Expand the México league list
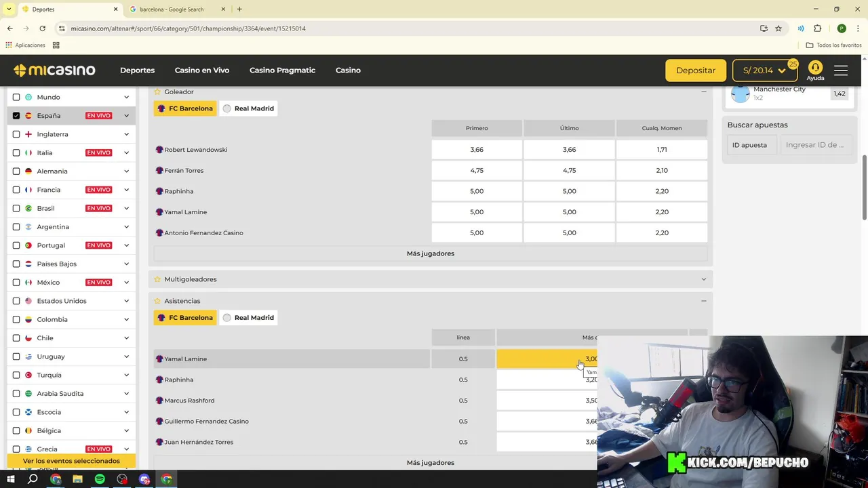This screenshot has width=868, height=488. (126, 283)
